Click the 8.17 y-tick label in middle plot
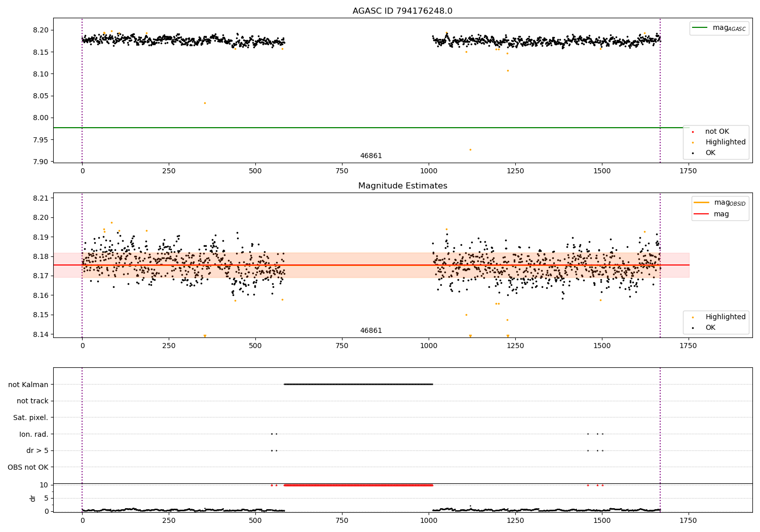760x532 pixels. click(x=41, y=276)
